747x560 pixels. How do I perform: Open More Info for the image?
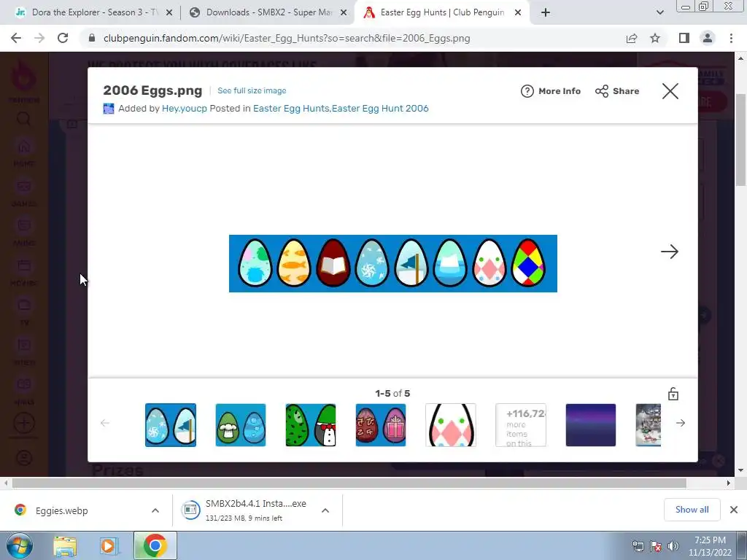[551, 91]
